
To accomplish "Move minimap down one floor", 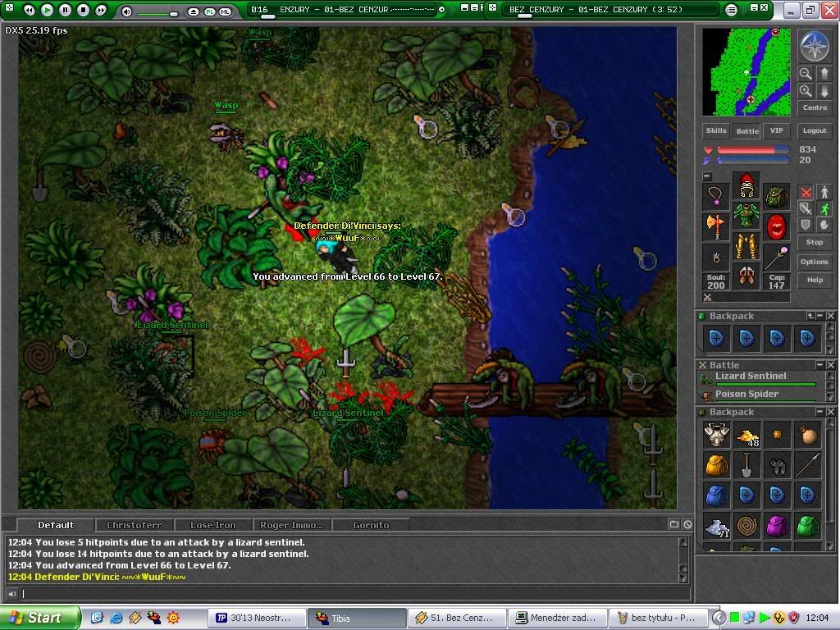I will tap(824, 91).
